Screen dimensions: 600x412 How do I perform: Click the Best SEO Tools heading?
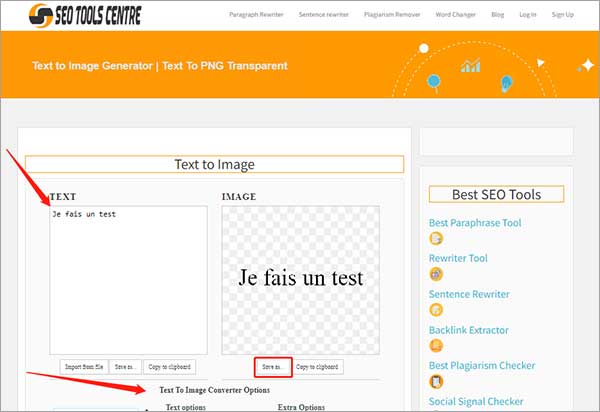pyautogui.click(x=496, y=195)
